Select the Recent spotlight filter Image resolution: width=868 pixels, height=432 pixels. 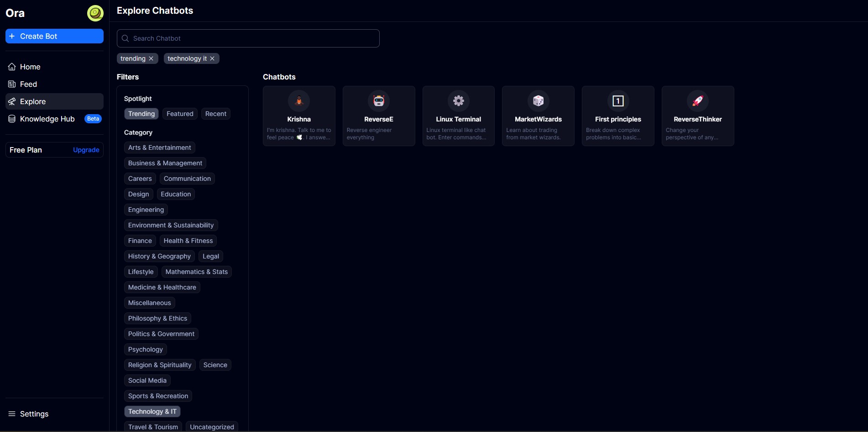(x=216, y=114)
